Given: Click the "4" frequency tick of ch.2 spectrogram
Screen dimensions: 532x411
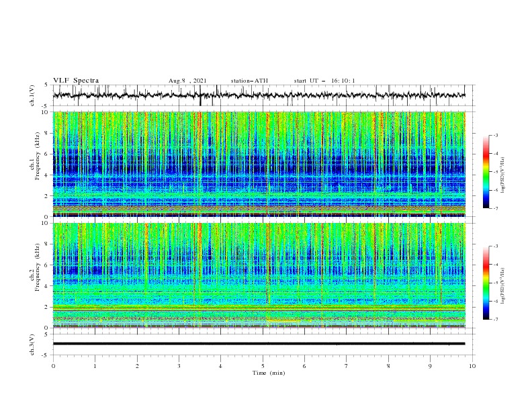Looking at the screenshot, I should (46, 286).
